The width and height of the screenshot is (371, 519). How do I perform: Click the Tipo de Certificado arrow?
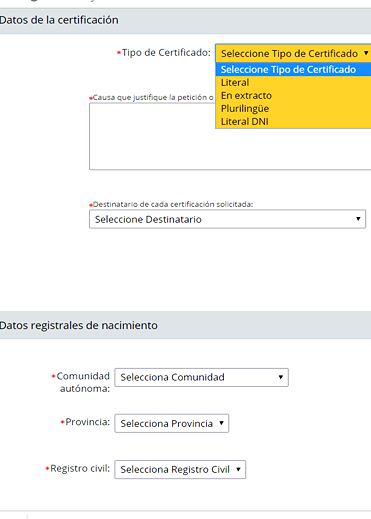coord(366,53)
